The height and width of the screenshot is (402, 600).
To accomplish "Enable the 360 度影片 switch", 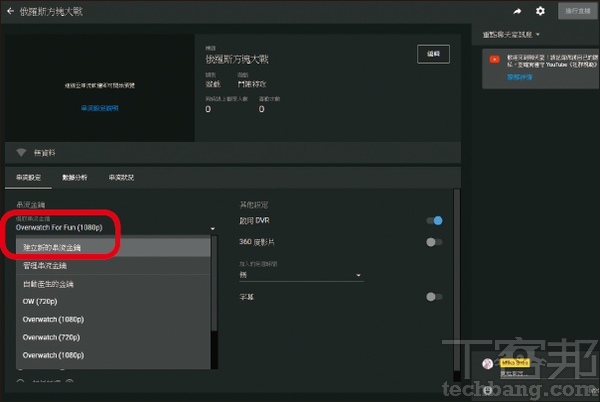I will 434,242.
